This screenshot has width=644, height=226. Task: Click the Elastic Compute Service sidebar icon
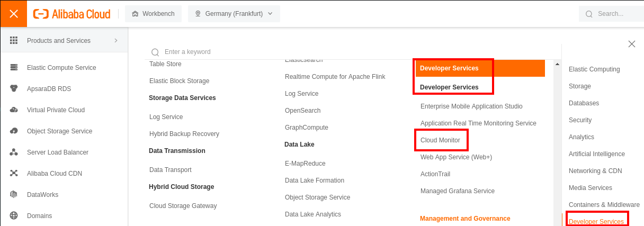tap(14, 68)
